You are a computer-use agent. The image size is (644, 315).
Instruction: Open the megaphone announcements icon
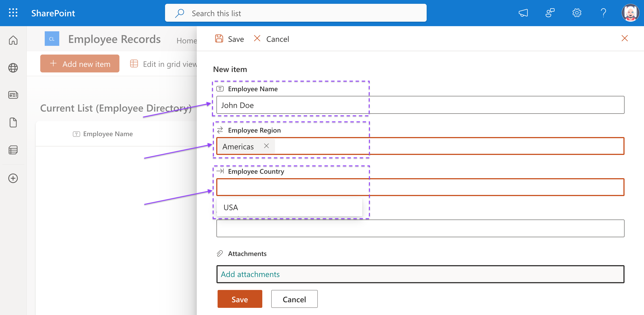coord(523,13)
